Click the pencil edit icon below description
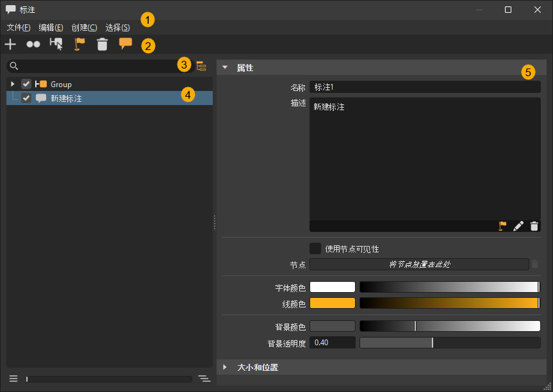Screen dimensions: 553x392 tap(518, 226)
